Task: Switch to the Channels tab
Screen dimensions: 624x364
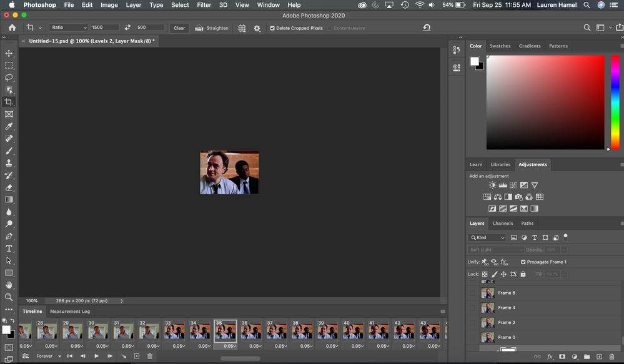Action: click(x=502, y=223)
